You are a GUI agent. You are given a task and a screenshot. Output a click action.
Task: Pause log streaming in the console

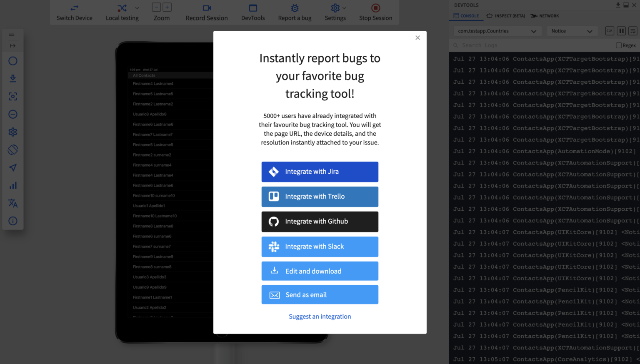621,30
